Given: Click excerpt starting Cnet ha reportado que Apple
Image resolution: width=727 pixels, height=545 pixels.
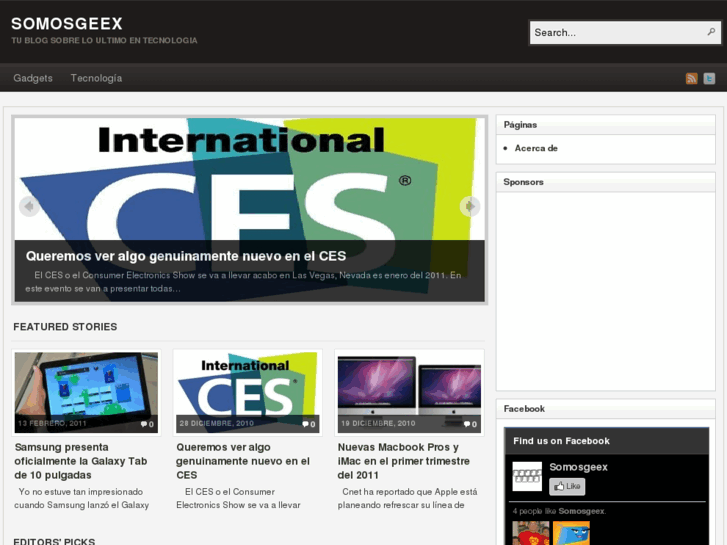Looking at the screenshot, I should coord(407,498).
